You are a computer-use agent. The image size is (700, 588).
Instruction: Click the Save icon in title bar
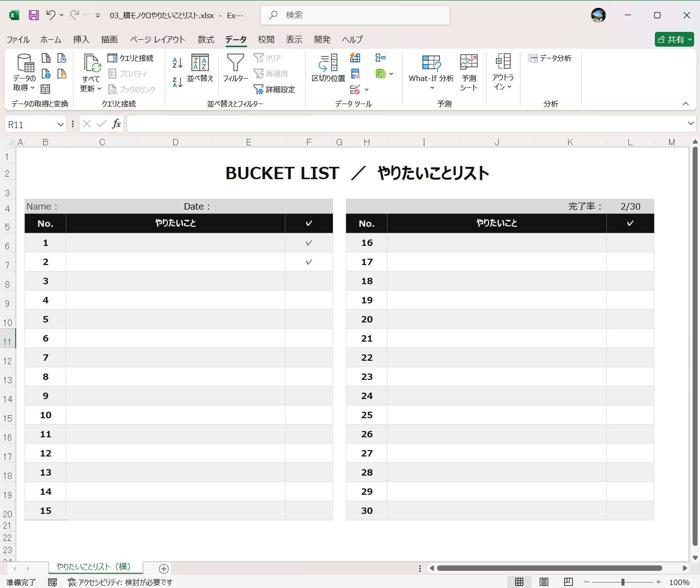pyautogui.click(x=33, y=15)
